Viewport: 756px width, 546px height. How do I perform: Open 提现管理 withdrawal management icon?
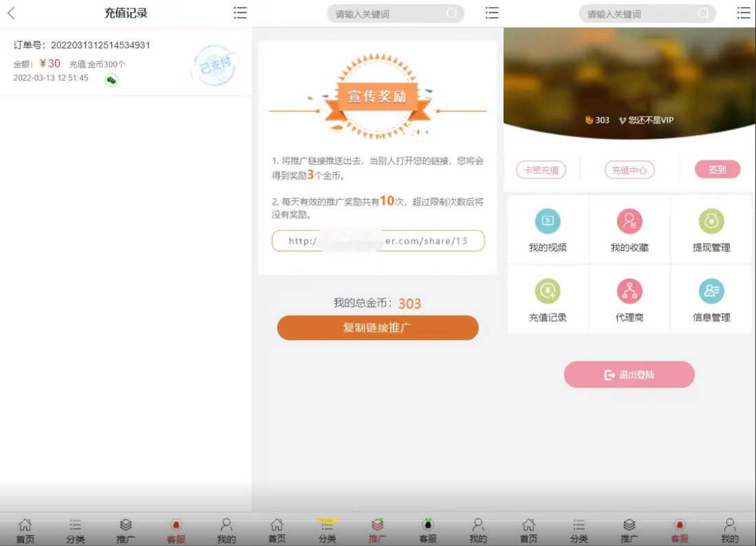[x=711, y=222]
